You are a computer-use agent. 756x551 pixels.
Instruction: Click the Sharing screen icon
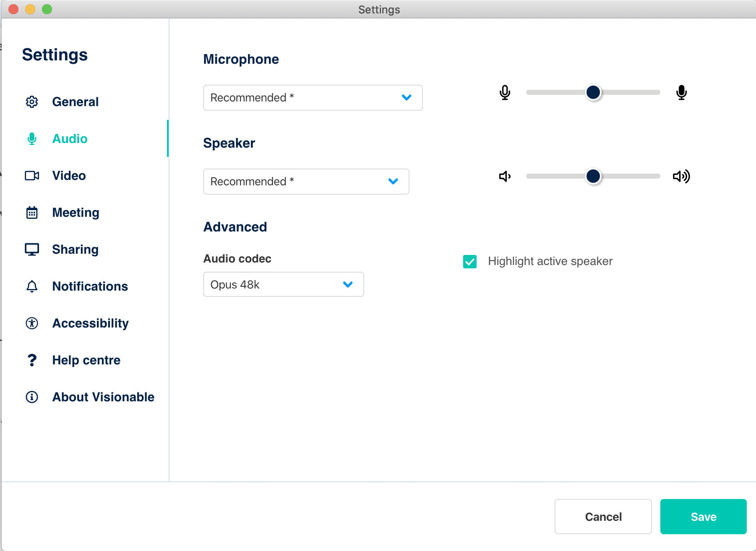(x=31, y=249)
